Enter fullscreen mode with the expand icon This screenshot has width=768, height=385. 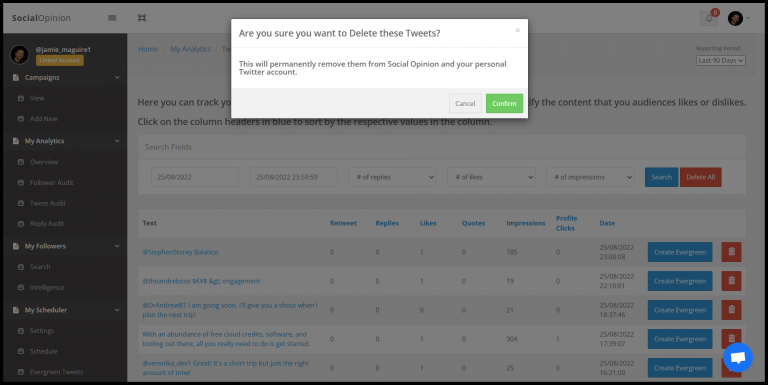(142, 18)
